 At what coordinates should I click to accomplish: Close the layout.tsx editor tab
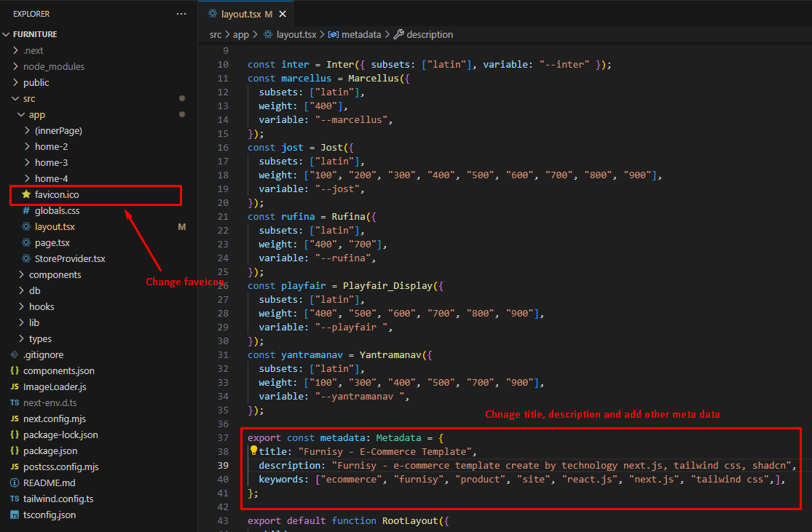(283, 14)
